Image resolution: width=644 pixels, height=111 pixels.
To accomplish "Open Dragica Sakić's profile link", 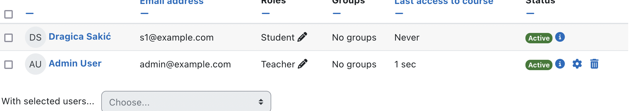I will click(80, 37).
